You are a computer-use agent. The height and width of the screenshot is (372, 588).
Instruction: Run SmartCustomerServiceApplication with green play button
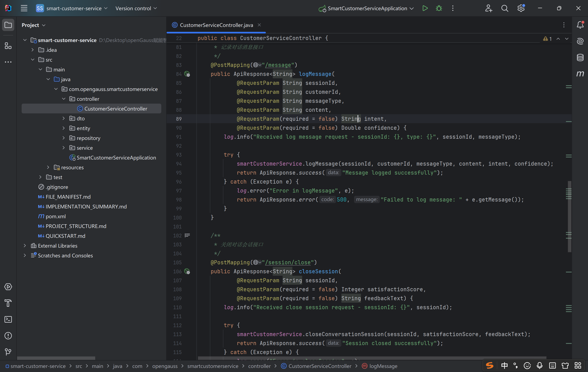(425, 8)
